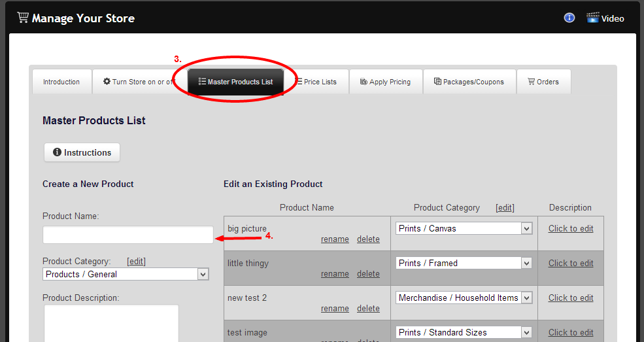This screenshot has width=644, height=342.
Task: Click to edit description for new test 2
Action: pos(571,298)
